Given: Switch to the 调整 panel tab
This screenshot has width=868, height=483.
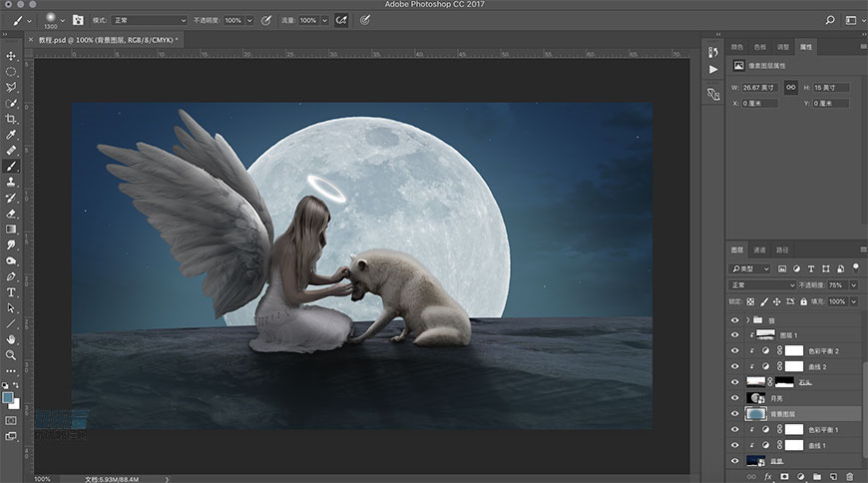Looking at the screenshot, I should 783,47.
